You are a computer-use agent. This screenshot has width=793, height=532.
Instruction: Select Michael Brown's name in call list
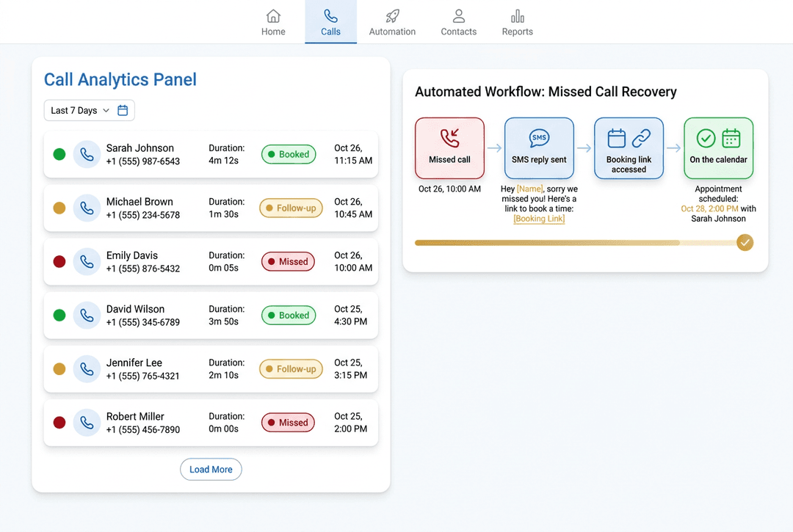[x=140, y=202]
